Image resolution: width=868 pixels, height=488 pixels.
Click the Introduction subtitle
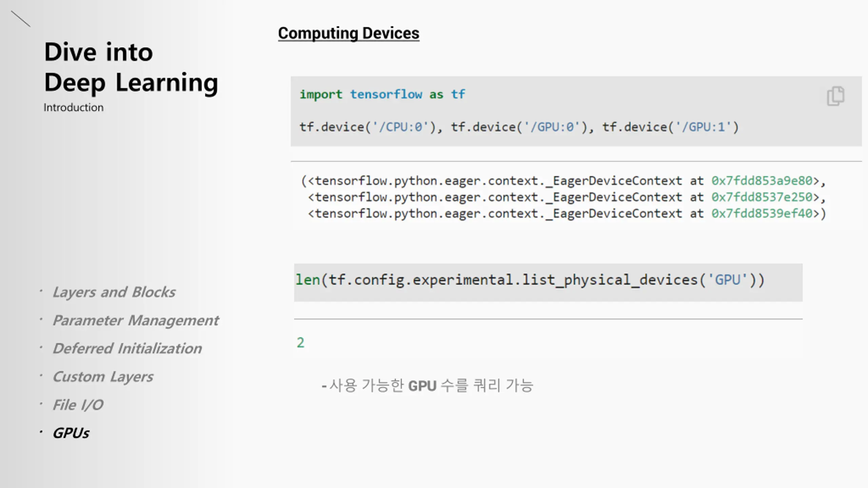tap(73, 107)
